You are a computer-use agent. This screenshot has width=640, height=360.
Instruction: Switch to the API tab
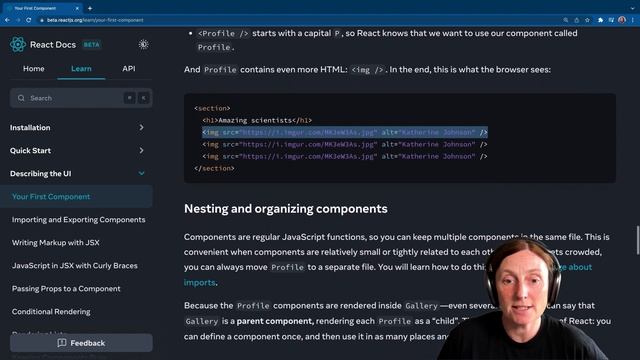coord(129,69)
